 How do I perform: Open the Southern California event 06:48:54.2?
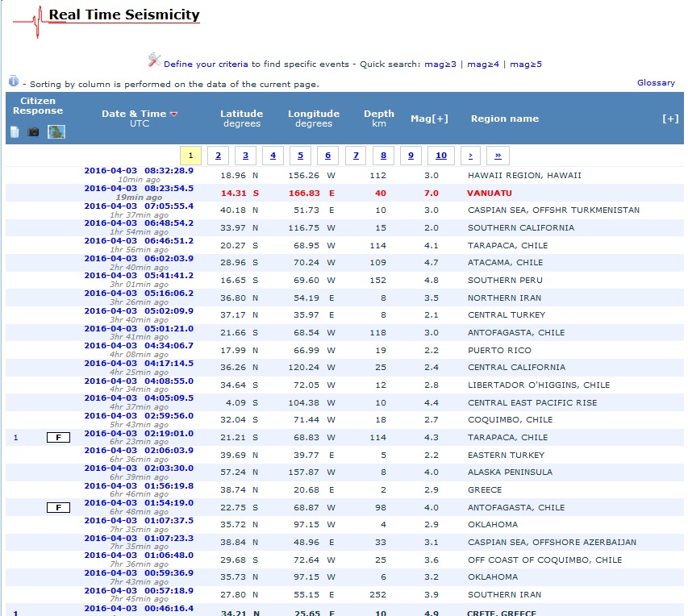[139, 223]
